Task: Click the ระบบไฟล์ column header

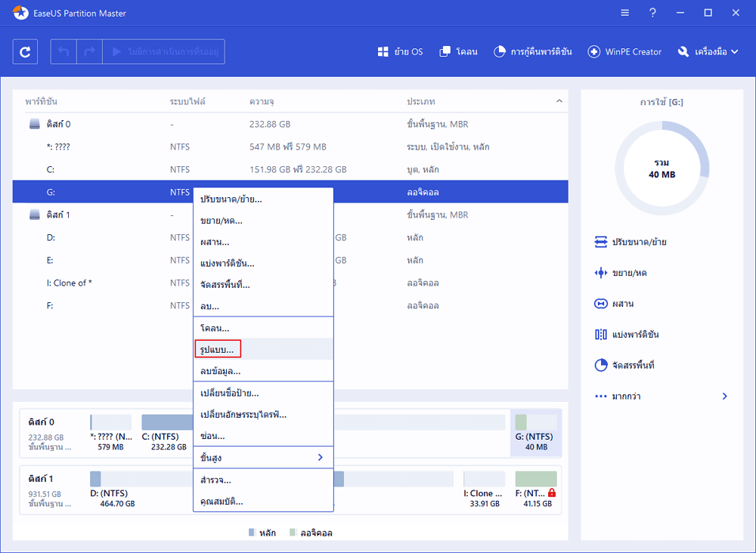Action: tap(187, 101)
